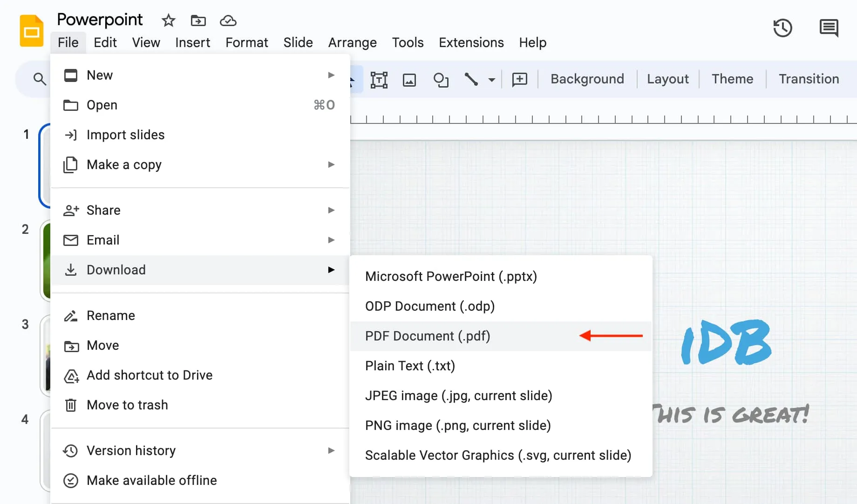Open the Transition panel button

[809, 79]
